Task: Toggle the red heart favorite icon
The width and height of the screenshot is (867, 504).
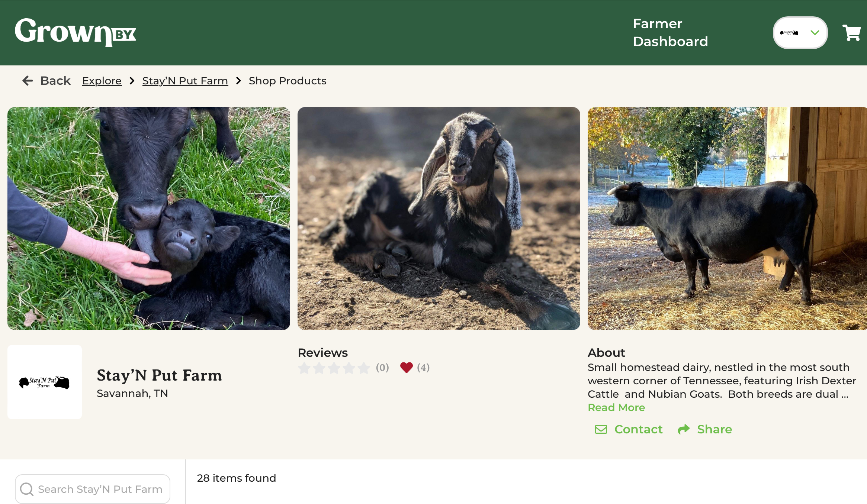Action: tap(406, 368)
